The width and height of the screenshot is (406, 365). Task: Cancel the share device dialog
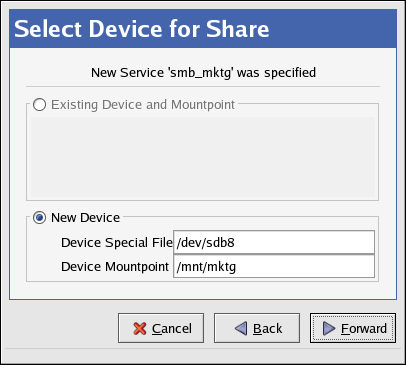tap(161, 328)
